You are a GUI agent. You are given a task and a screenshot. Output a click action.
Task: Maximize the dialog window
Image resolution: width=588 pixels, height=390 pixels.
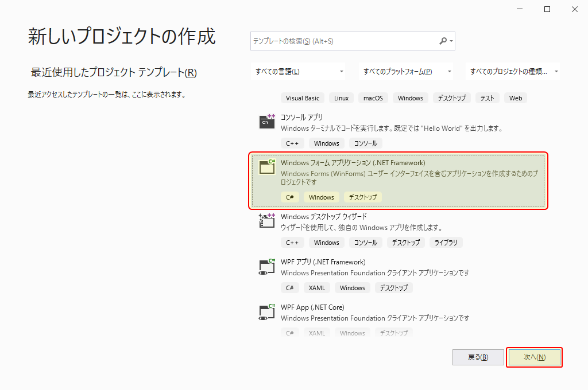pos(547,9)
